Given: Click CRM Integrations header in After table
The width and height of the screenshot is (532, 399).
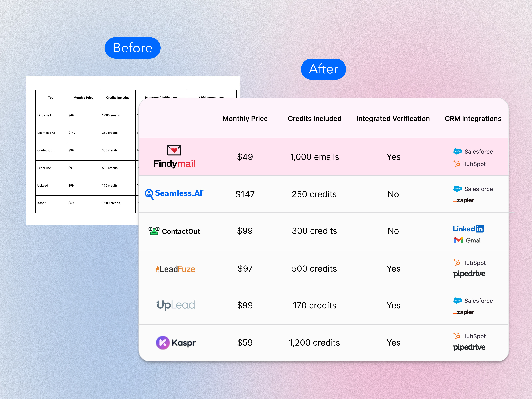Looking at the screenshot, I should click(x=473, y=119).
